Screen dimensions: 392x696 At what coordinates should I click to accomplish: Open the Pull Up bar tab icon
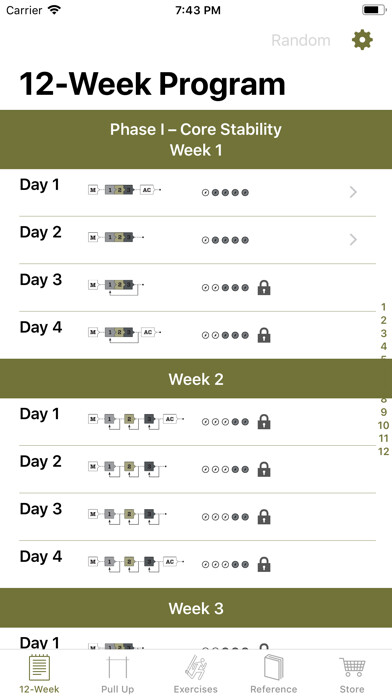(x=118, y=668)
